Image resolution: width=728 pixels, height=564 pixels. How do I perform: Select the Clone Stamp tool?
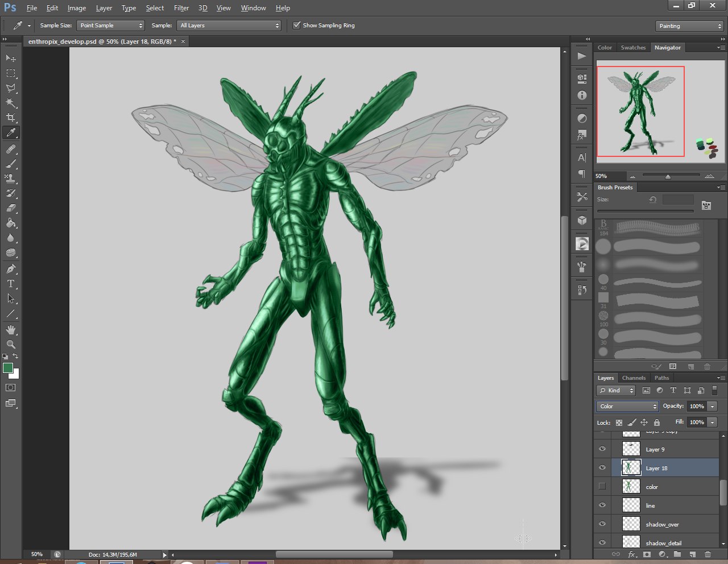(11, 179)
